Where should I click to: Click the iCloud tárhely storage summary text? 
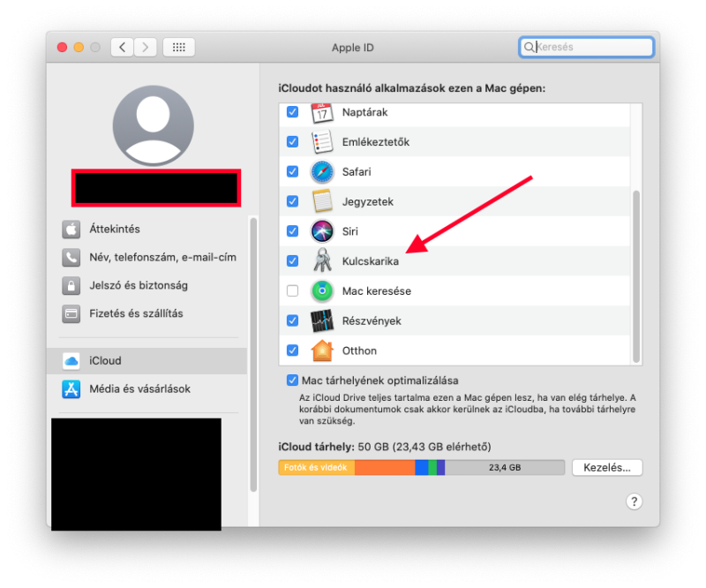[385, 447]
